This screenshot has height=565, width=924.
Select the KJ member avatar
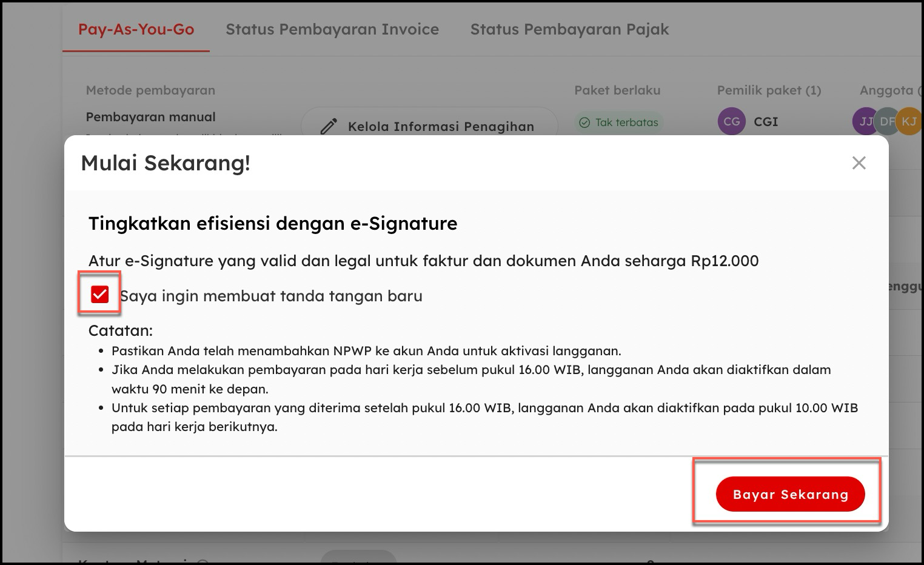pos(909,121)
